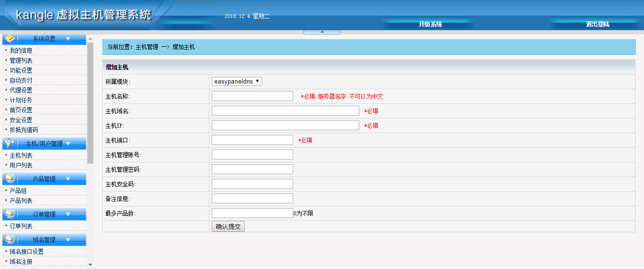Click the 订单管理 monitor icon
Viewport: 644px width, 269px height.
click(10, 214)
